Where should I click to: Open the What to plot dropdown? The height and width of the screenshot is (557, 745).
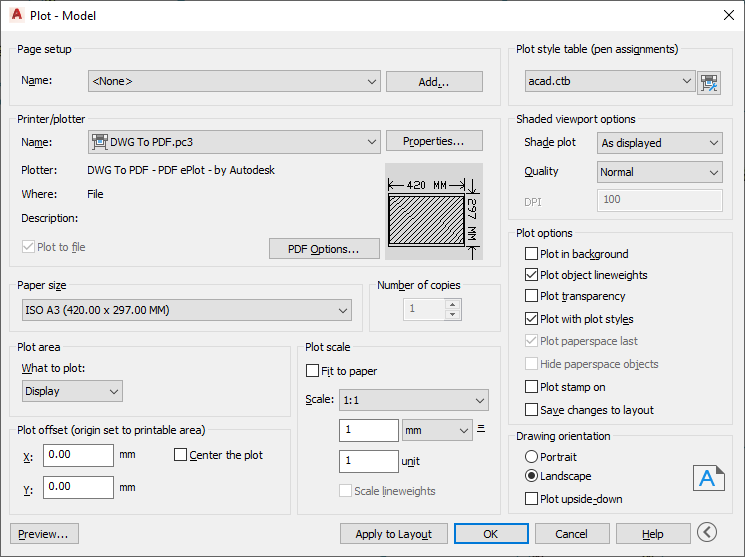click(72, 391)
